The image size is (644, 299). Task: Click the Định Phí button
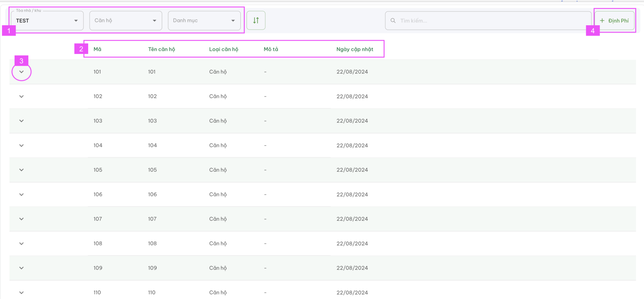[614, 21]
